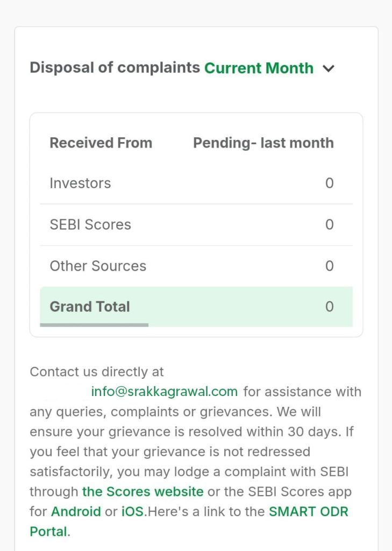Screen dimensions: 392x551
Task: Click the table's horizontal scrollbar thumb
Action: click(x=94, y=325)
